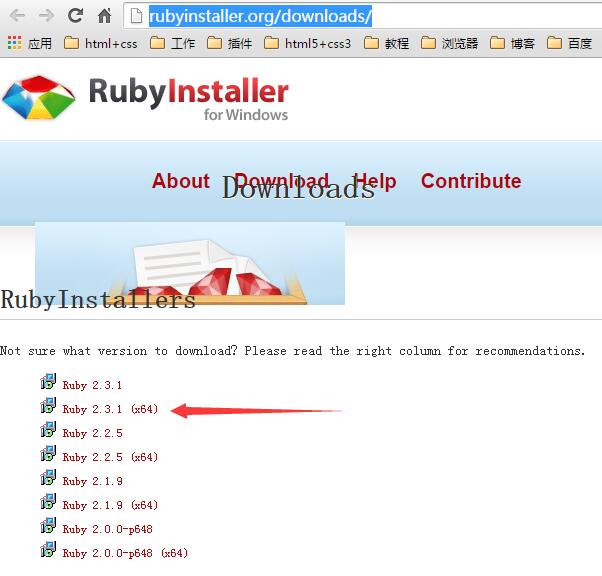This screenshot has width=602, height=576.
Task: Open the 博客 bookmark folder
Action: 513,43
